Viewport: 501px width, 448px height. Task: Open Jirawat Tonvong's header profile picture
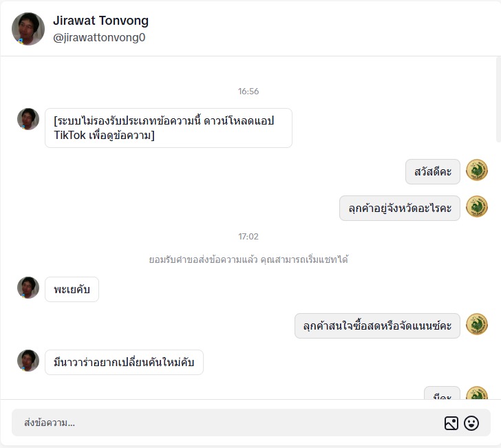click(28, 29)
